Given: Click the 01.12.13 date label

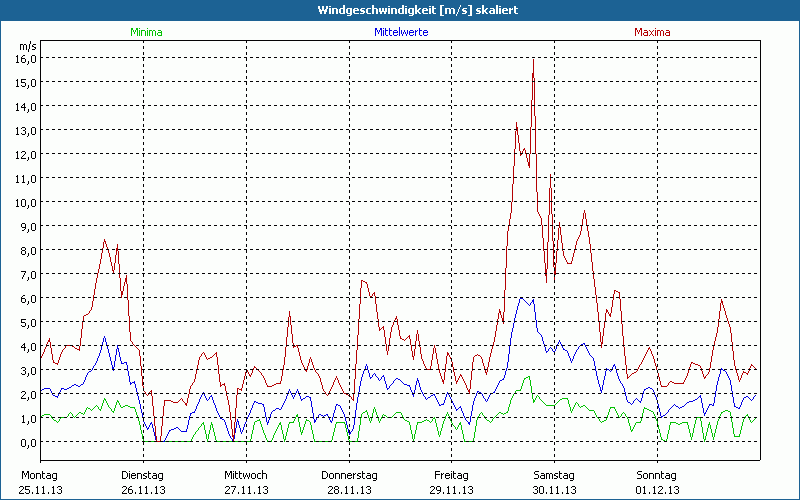Looking at the screenshot, I should [x=658, y=490].
